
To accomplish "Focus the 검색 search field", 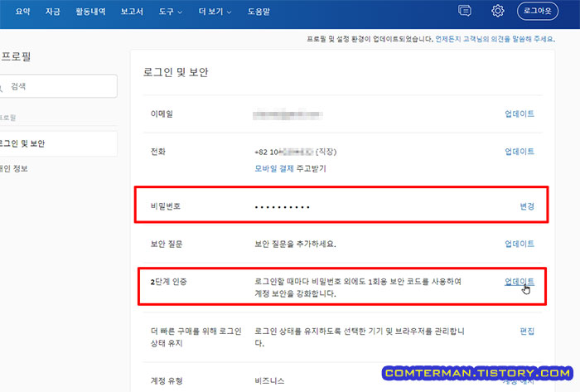I will 59,86.
